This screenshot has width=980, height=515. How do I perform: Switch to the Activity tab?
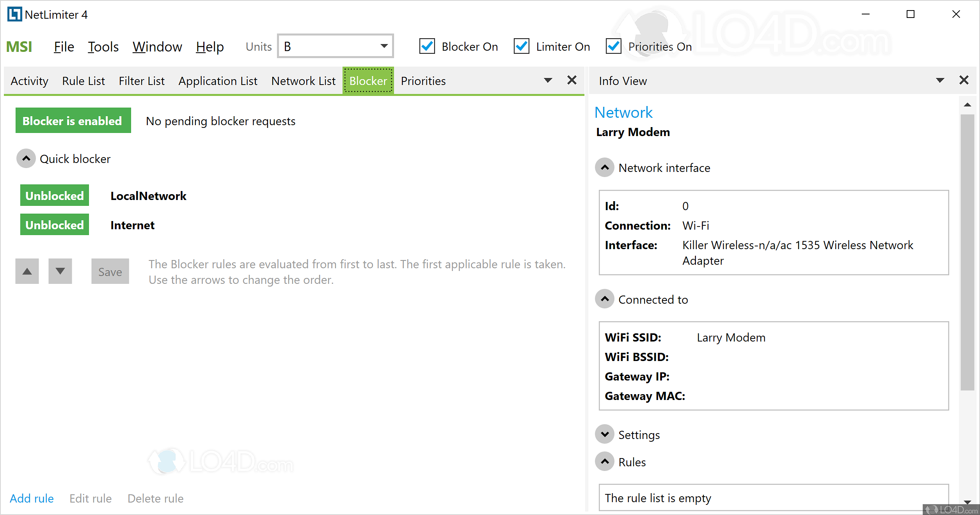(x=30, y=81)
